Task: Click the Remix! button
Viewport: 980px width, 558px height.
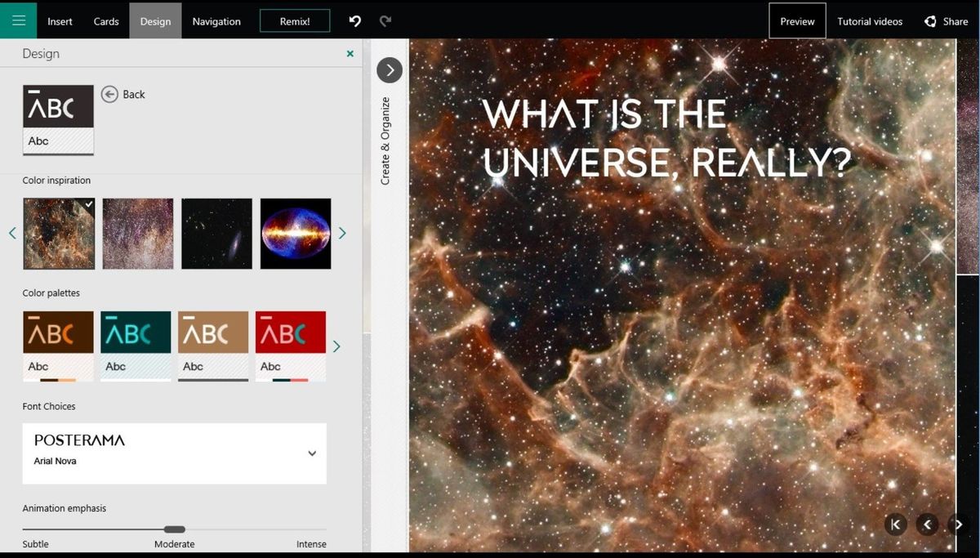Action: 295,21
